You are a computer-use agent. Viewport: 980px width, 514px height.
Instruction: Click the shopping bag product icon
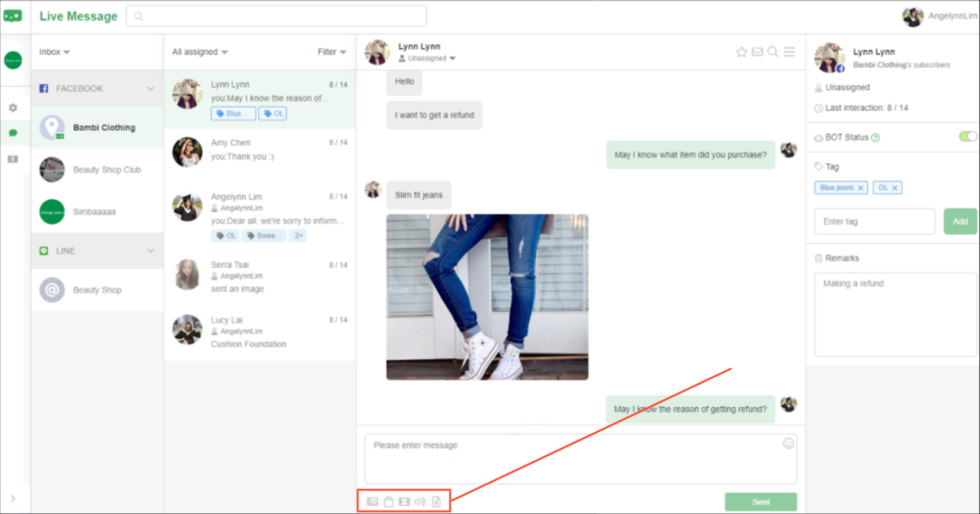pos(388,502)
